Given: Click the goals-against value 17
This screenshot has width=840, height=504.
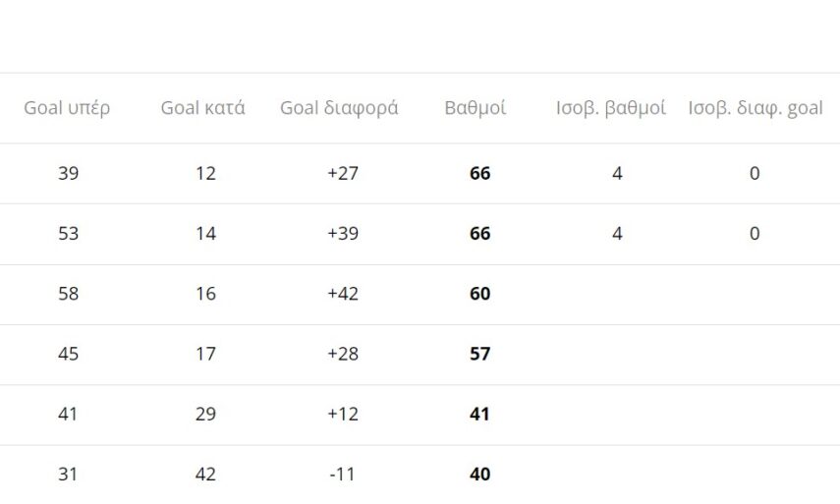Looking at the screenshot, I should click(205, 354).
